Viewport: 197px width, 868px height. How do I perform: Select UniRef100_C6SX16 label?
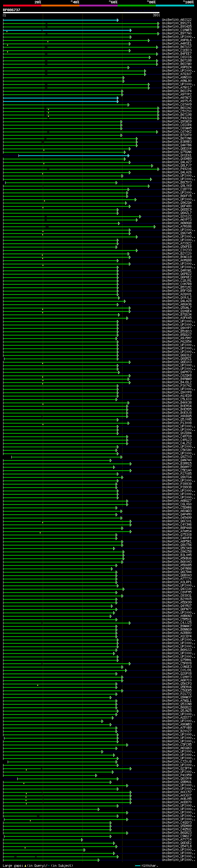[177, 57]
